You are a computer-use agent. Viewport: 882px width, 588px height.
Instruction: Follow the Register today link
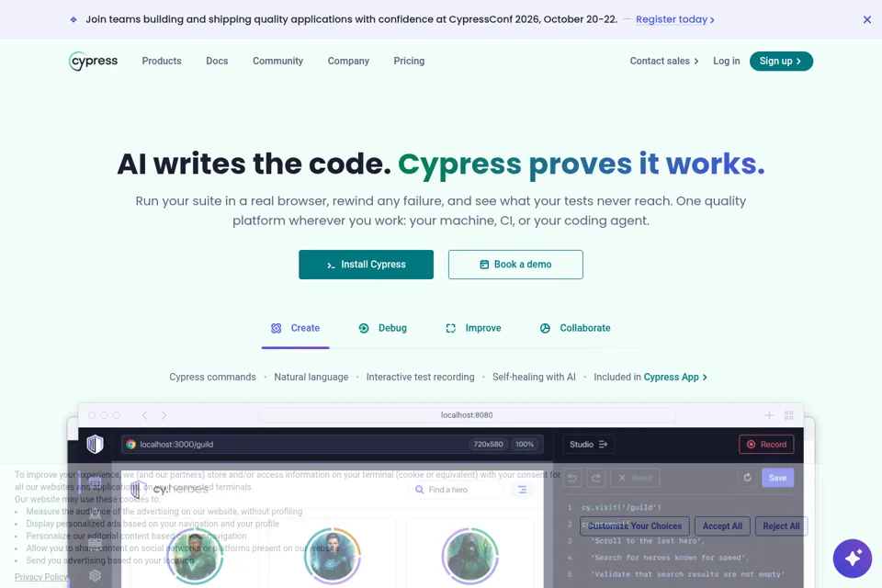pyautogui.click(x=675, y=19)
